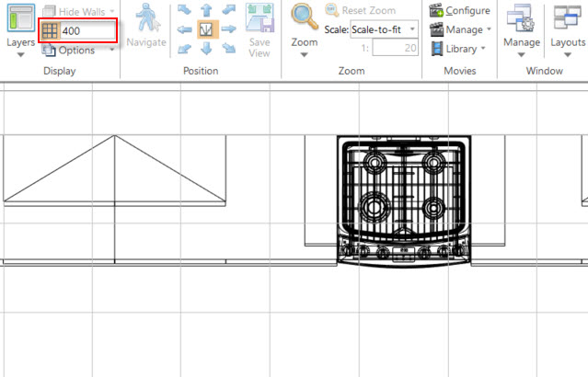Open the Scale-to-fit dropdown

coord(385,29)
